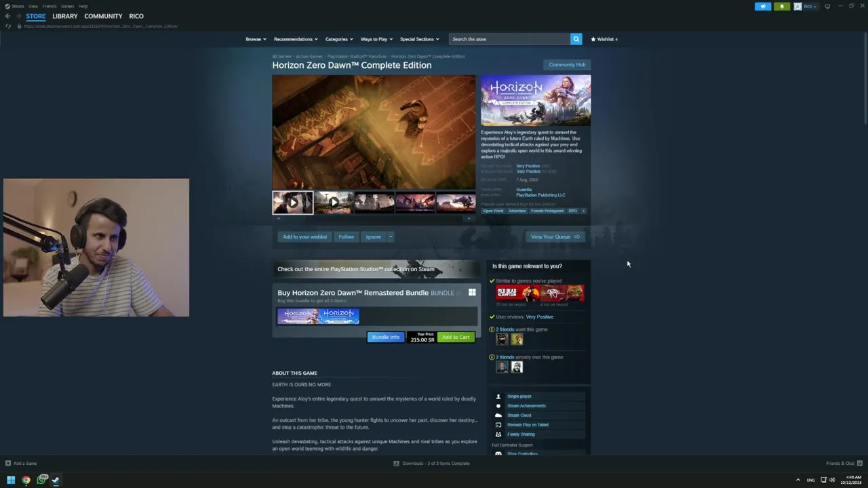Open Windows Start menu
The height and width of the screenshot is (488, 868).
coord(11,480)
